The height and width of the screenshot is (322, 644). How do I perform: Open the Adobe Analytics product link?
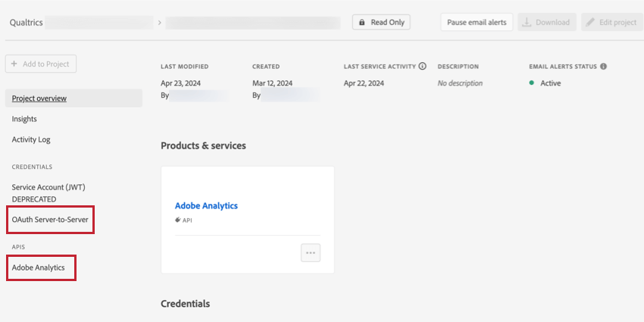206,205
